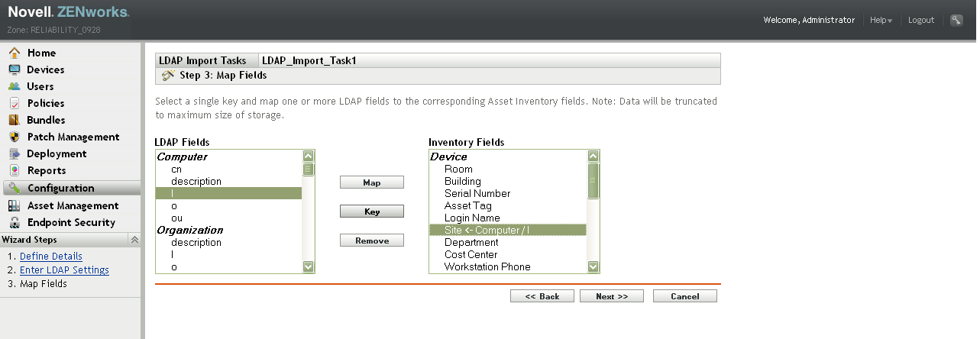The height and width of the screenshot is (339, 980).
Task: Open the LDAP Import Tasks breadcrumb
Action: 202,60
